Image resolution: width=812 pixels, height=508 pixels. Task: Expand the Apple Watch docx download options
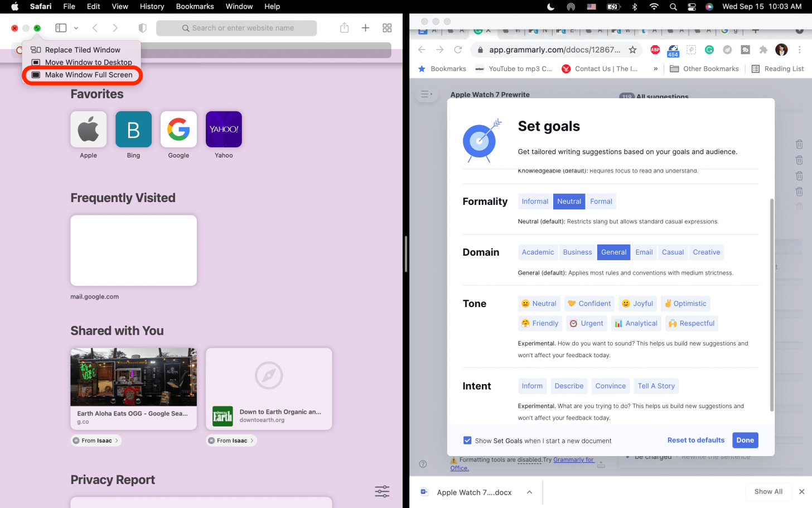pos(529,492)
